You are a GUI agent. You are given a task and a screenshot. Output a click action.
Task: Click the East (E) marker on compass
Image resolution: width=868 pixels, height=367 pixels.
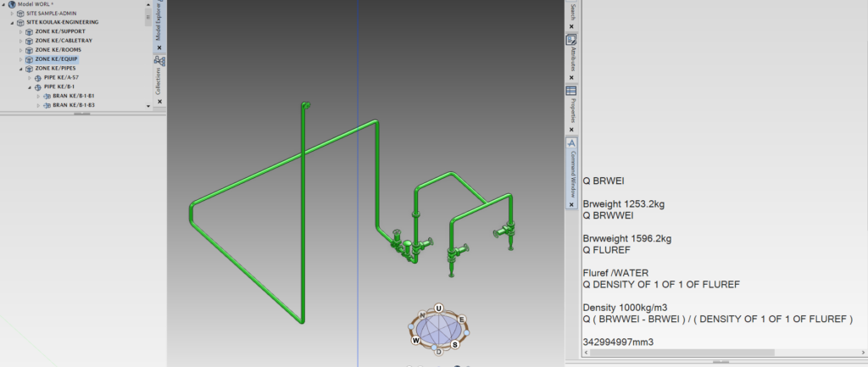(x=463, y=320)
